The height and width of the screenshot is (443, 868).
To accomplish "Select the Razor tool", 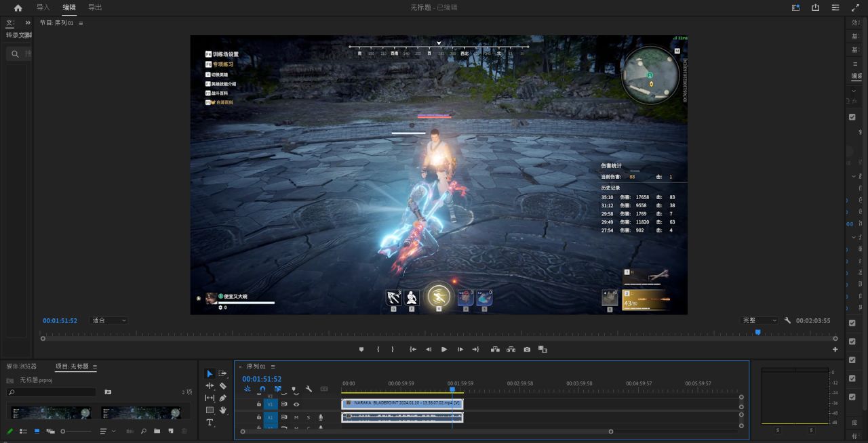I will click(x=223, y=386).
